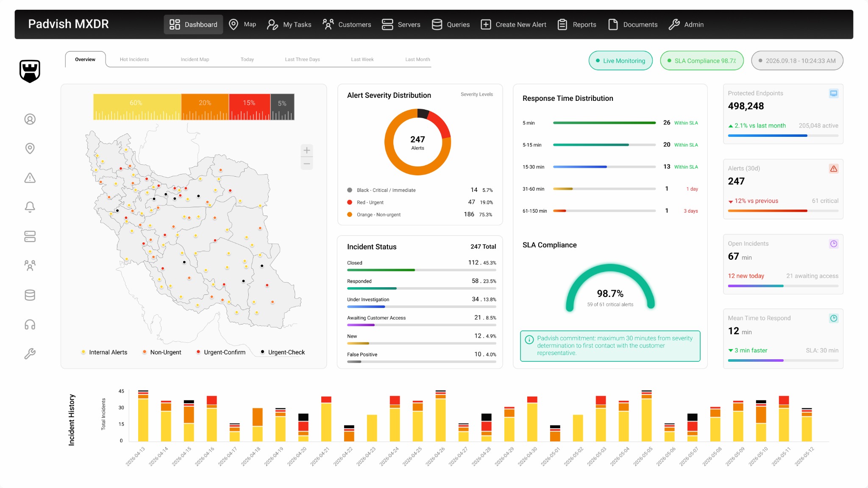Click the Protected Endpoints monitor icon

tap(834, 94)
